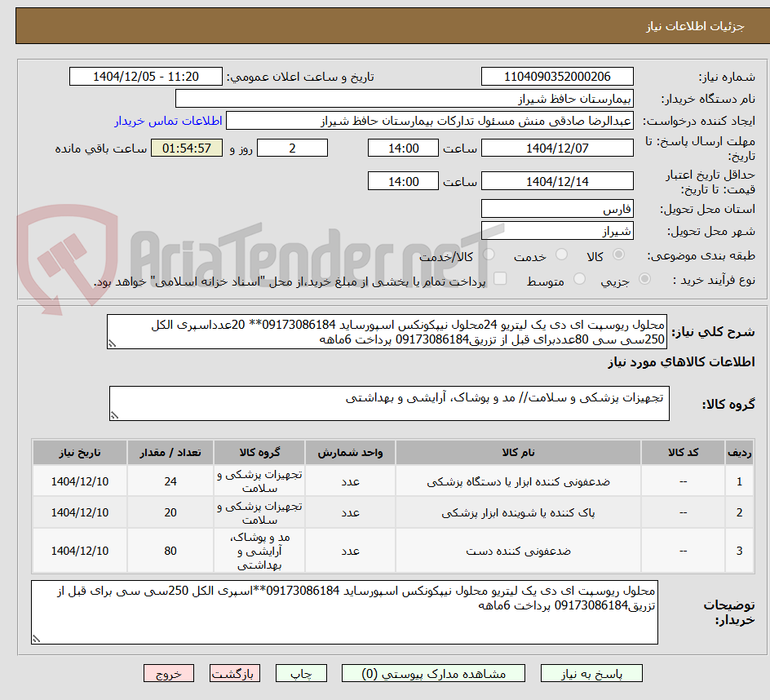The image size is (770, 700).
Task: Select the کالا radio button
Action: click(619, 255)
